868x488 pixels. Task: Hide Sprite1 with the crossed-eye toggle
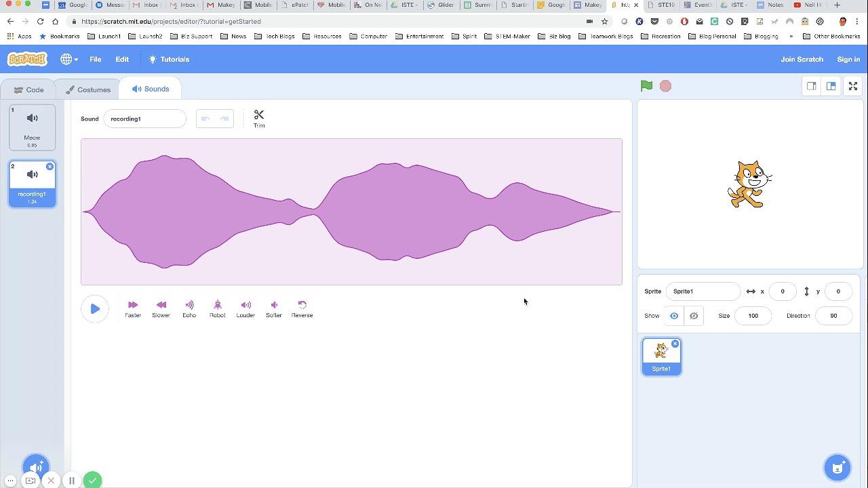pyautogui.click(x=694, y=315)
